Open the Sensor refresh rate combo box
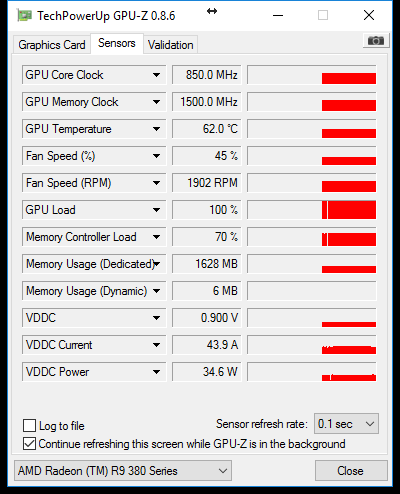Image resolution: width=400 pixels, height=494 pixels. point(346,424)
